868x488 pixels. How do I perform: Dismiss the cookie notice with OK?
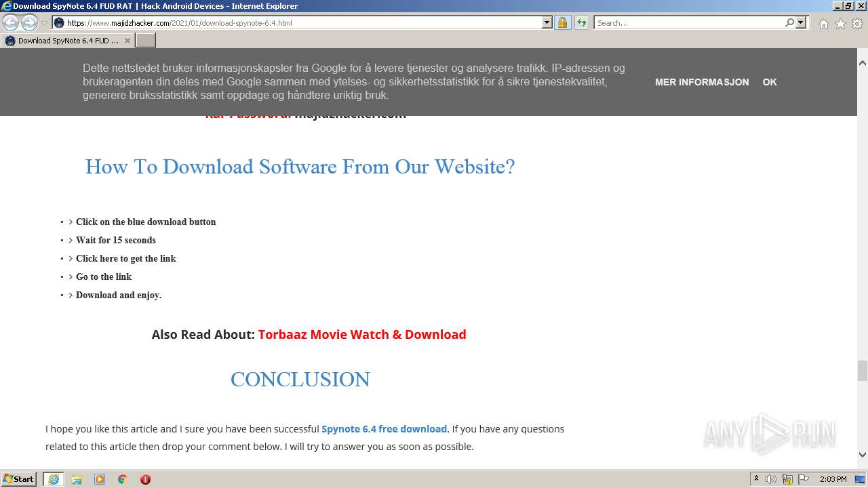click(x=770, y=82)
